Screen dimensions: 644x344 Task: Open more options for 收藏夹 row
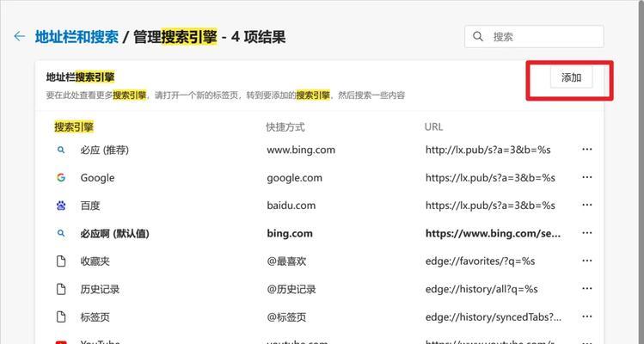coord(587,261)
